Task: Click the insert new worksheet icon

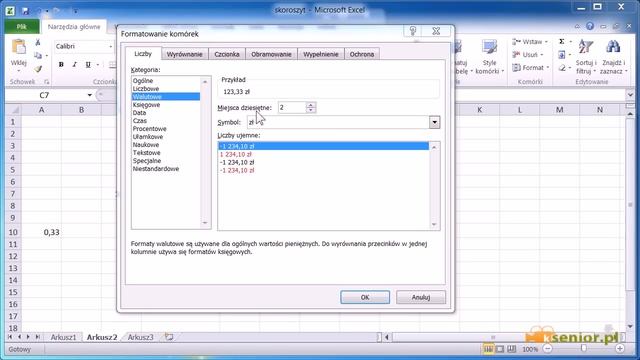Action: tap(169, 337)
